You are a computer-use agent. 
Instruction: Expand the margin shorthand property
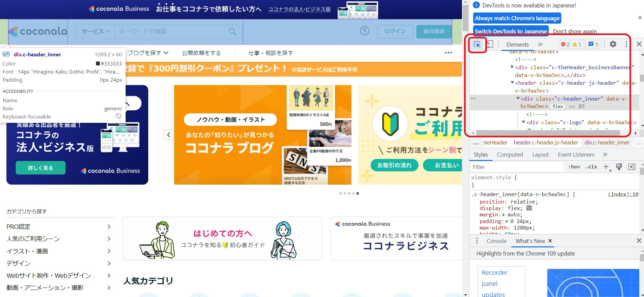click(x=504, y=215)
